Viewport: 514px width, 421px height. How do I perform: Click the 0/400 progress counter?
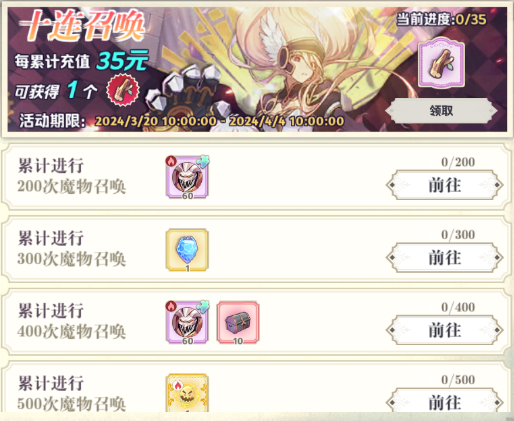[458, 307]
